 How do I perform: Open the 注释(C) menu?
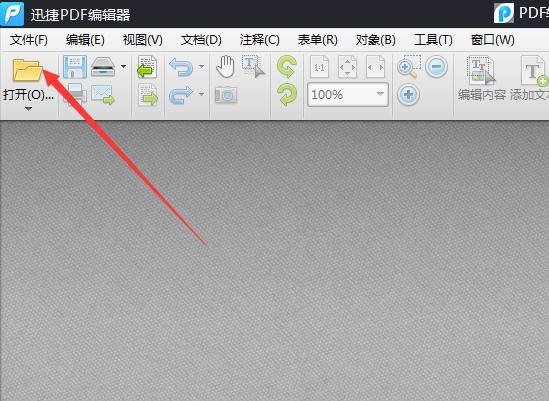click(259, 40)
